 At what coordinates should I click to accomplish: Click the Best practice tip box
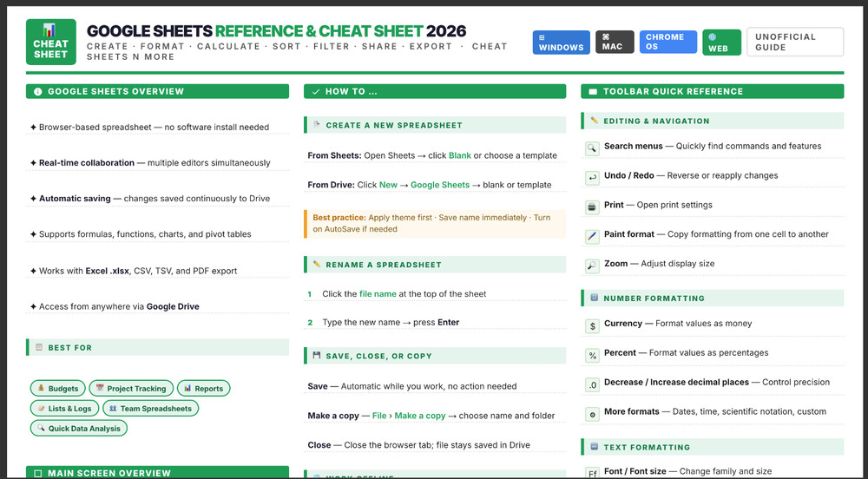(435, 224)
